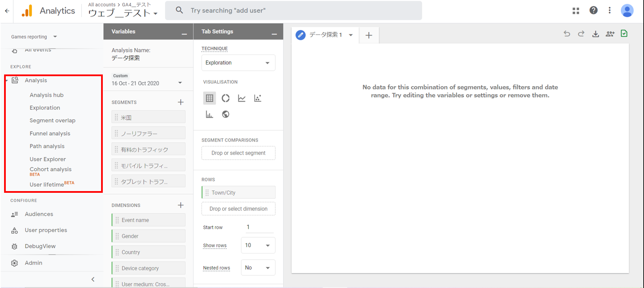
Task: Go to Path analysis
Action: (47, 146)
